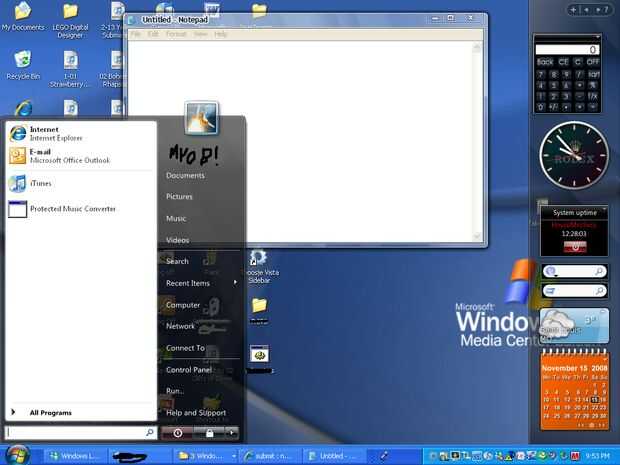Click the weather gadget
This screenshot has height=465, width=620.
(574, 325)
